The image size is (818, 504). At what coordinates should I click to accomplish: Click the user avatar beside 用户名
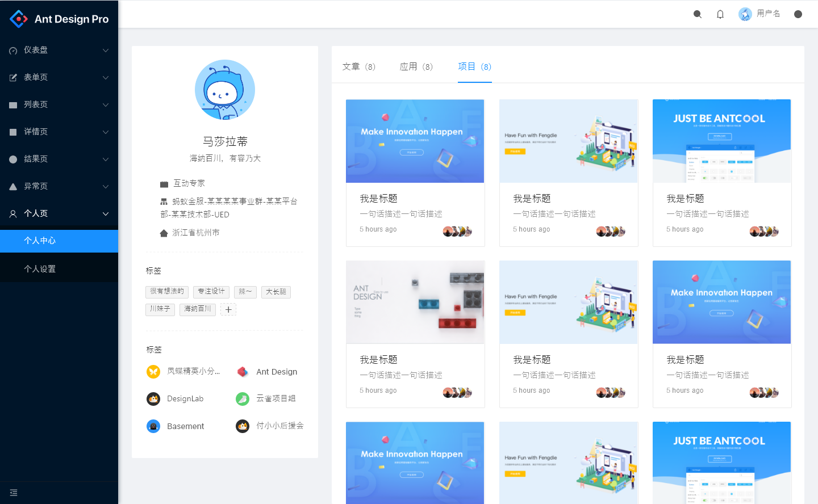pyautogui.click(x=745, y=14)
